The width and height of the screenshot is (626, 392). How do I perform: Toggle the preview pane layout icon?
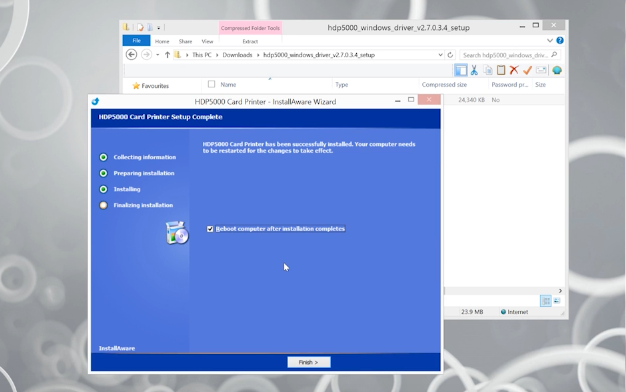[x=461, y=70]
